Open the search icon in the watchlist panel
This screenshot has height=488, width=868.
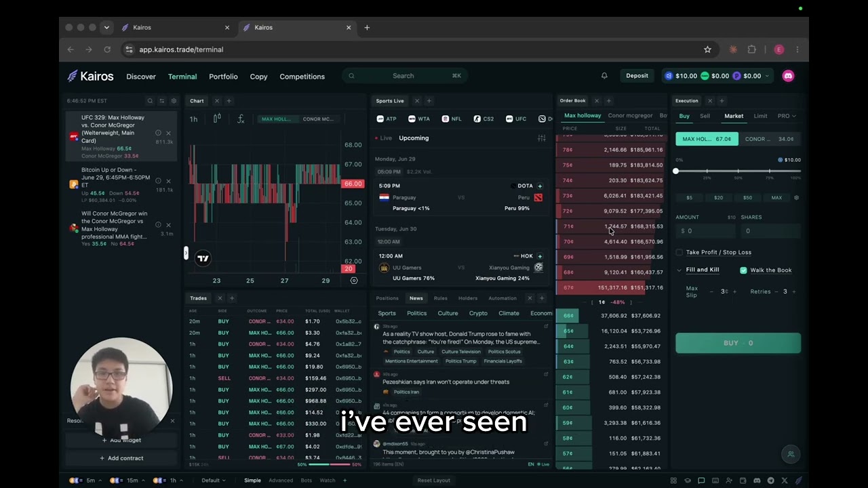pos(150,101)
